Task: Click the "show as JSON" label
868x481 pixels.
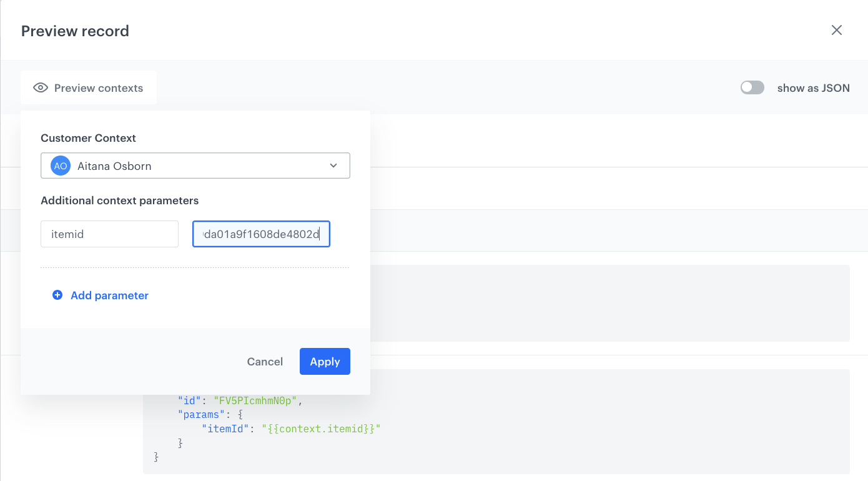Action: click(x=813, y=88)
